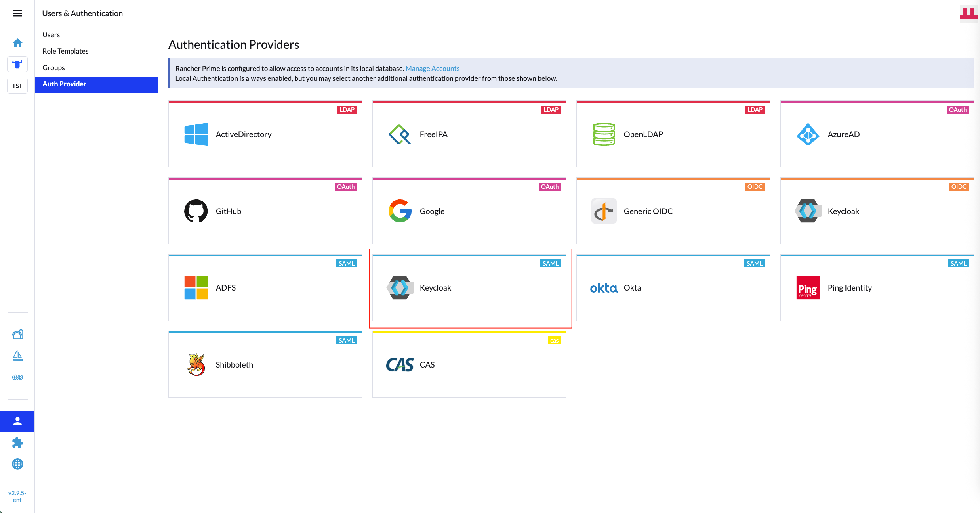Open the TST cluster shortcut
The image size is (980, 513).
point(17,86)
